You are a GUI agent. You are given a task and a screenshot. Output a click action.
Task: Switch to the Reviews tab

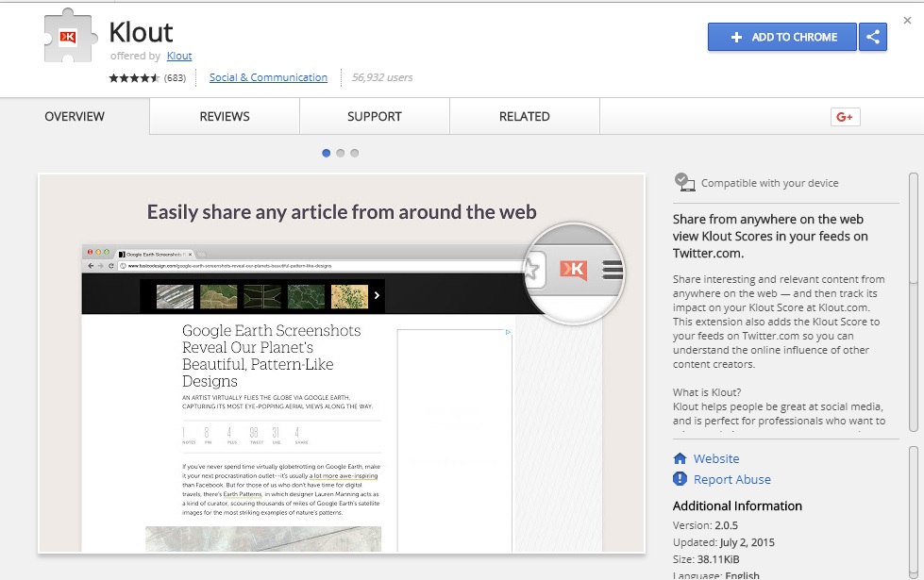point(225,117)
